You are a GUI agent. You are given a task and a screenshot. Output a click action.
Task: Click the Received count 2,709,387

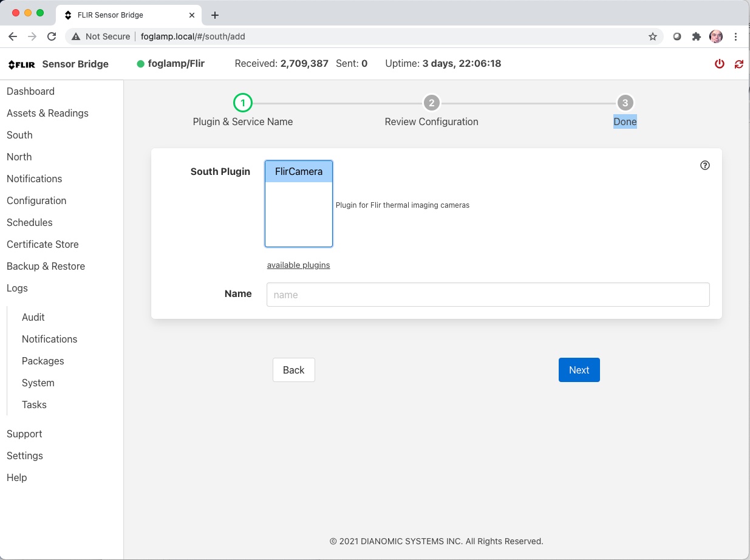tap(304, 63)
